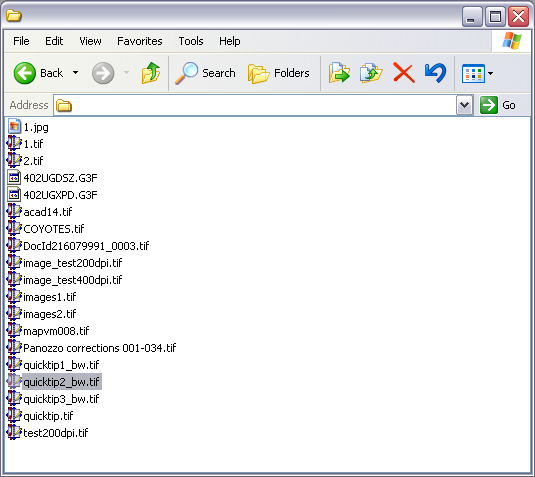The image size is (535, 477).
Task: Click the blue Undo arrow icon
Action: [435, 73]
